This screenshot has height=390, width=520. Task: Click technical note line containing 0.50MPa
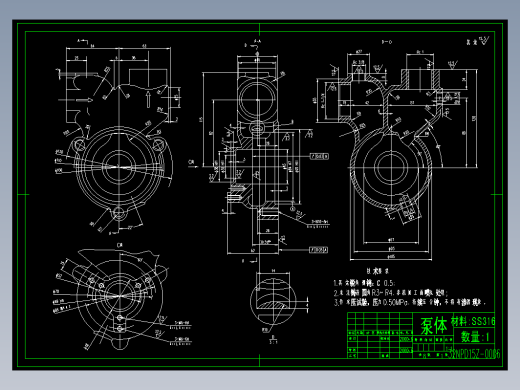409,302
